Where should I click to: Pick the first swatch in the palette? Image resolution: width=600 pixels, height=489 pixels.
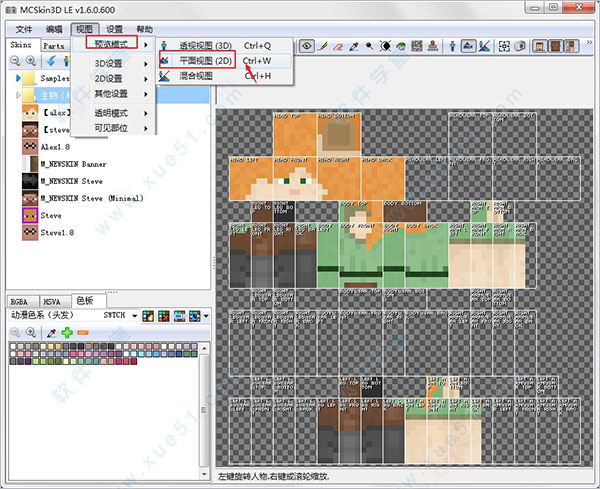(13, 347)
